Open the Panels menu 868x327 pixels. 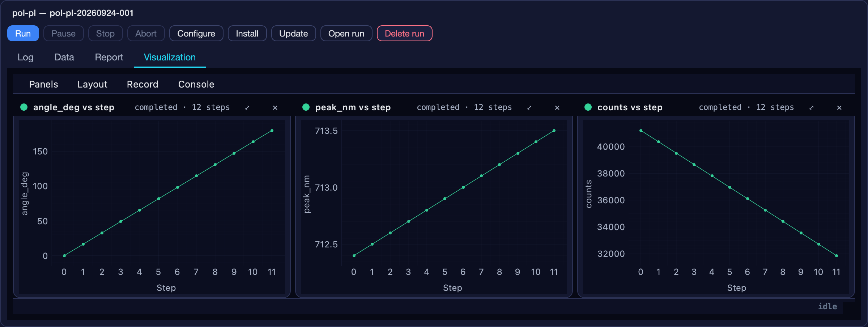[x=44, y=84]
